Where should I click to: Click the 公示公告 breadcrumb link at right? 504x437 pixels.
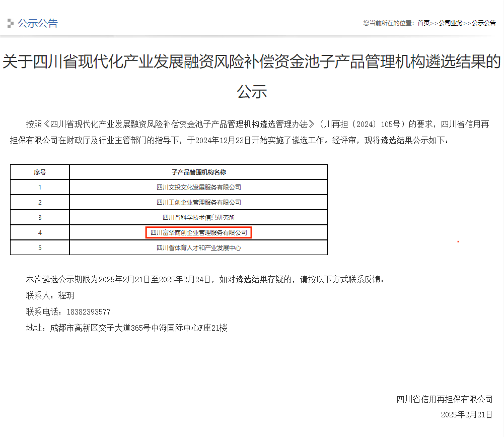[x=484, y=23]
